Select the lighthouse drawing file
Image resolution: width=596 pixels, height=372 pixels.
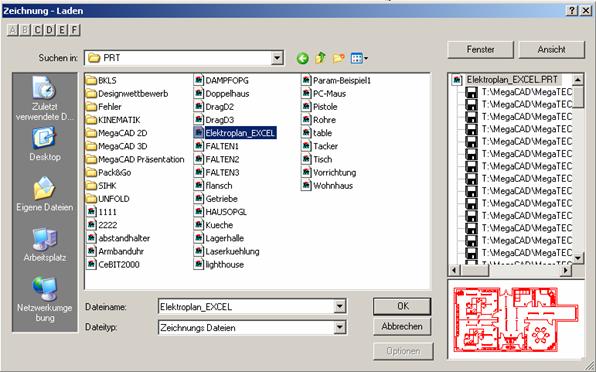(x=219, y=265)
